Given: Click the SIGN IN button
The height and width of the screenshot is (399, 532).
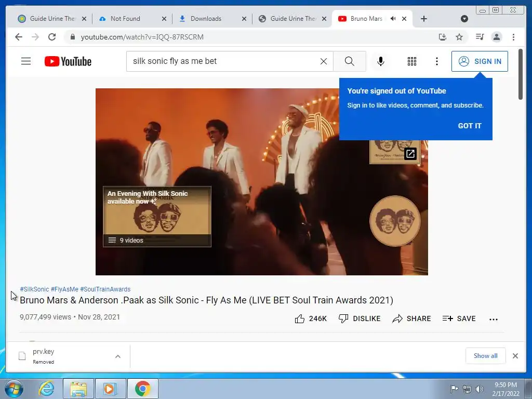Looking at the screenshot, I should pos(480,61).
